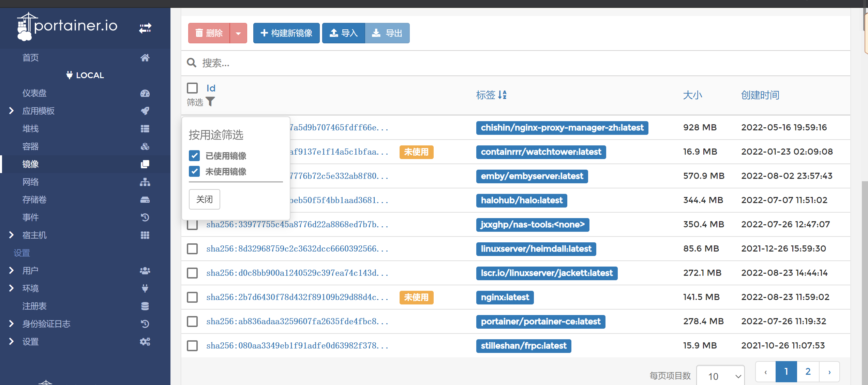Image resolution: width=868 pixels, height=385 pixels.
Task: Expand the 用户 sidebar section
Action: pos(11,270)
